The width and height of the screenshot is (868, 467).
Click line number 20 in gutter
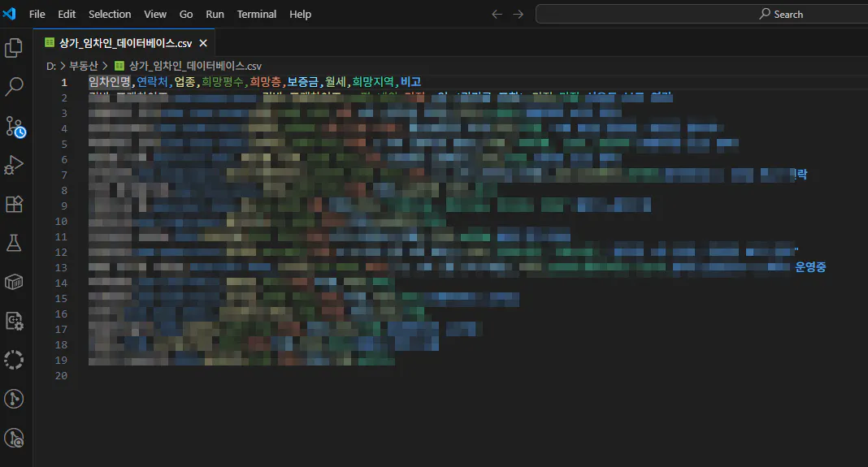tap(62, 376)
